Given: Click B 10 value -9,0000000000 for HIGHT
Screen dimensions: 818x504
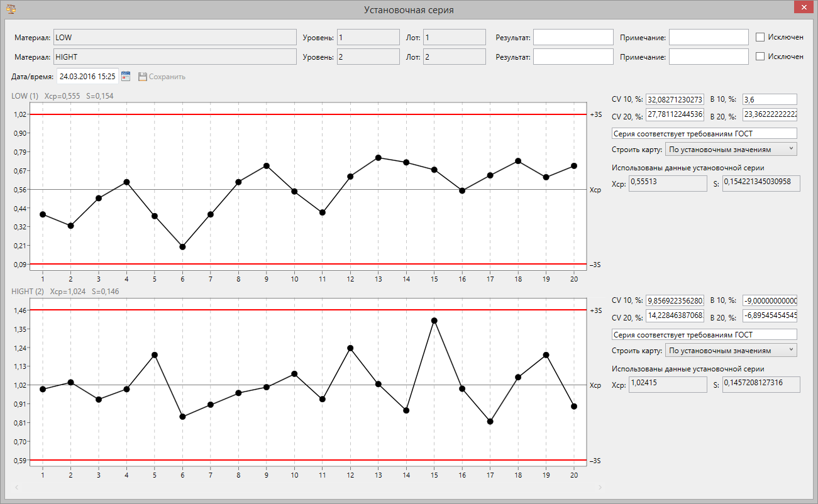Looking at the screenshot, I should [x=770, y=300].
